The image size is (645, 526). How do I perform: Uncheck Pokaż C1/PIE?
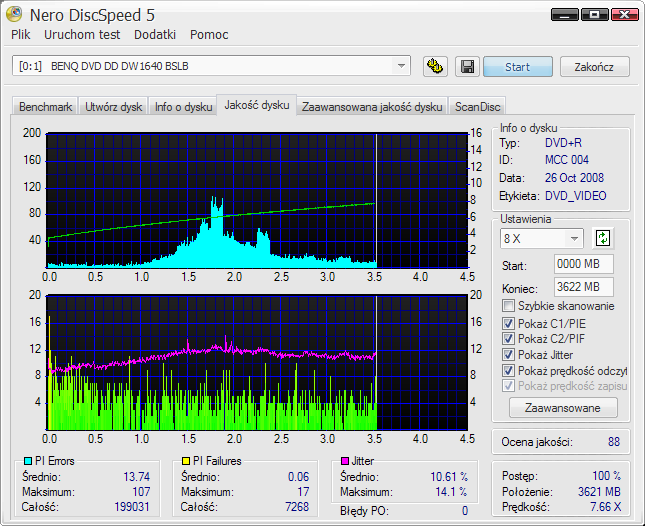[x=508, y=323]
